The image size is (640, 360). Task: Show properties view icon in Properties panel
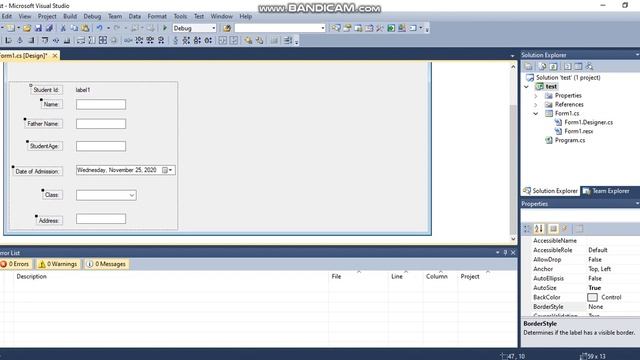tap(553, 229)
